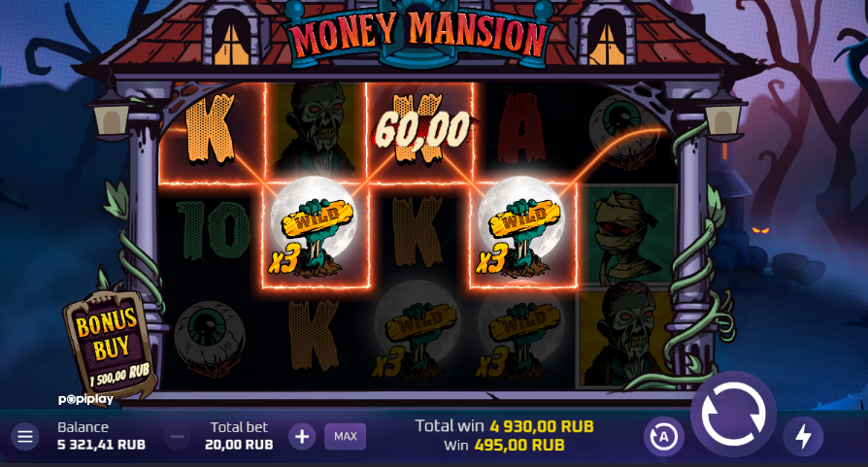This screenshot has height=467, width=868.
Task: Click the mummy symbol on reel five
Action: click(x=626, y=235)
